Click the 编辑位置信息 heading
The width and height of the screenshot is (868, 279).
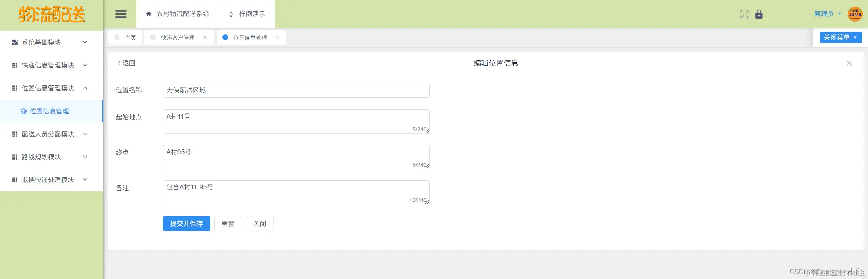[x=496, y=63]
